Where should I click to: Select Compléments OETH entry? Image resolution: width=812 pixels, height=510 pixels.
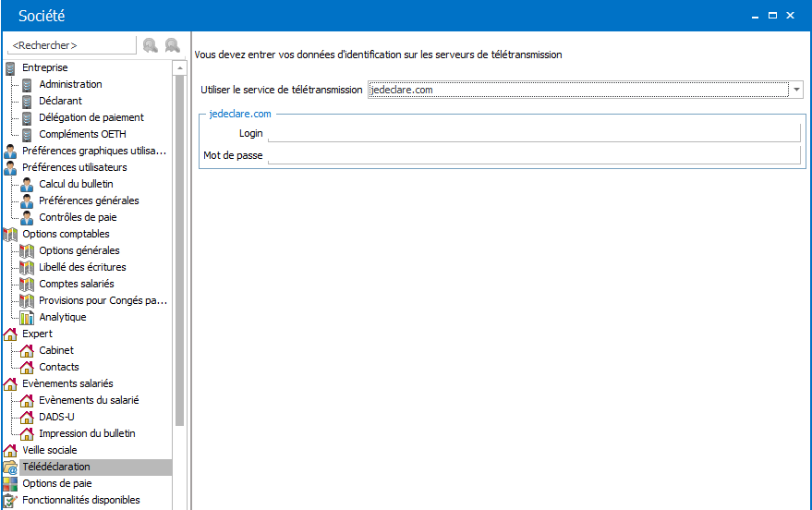pyautogui.click(x=83, y=134)
